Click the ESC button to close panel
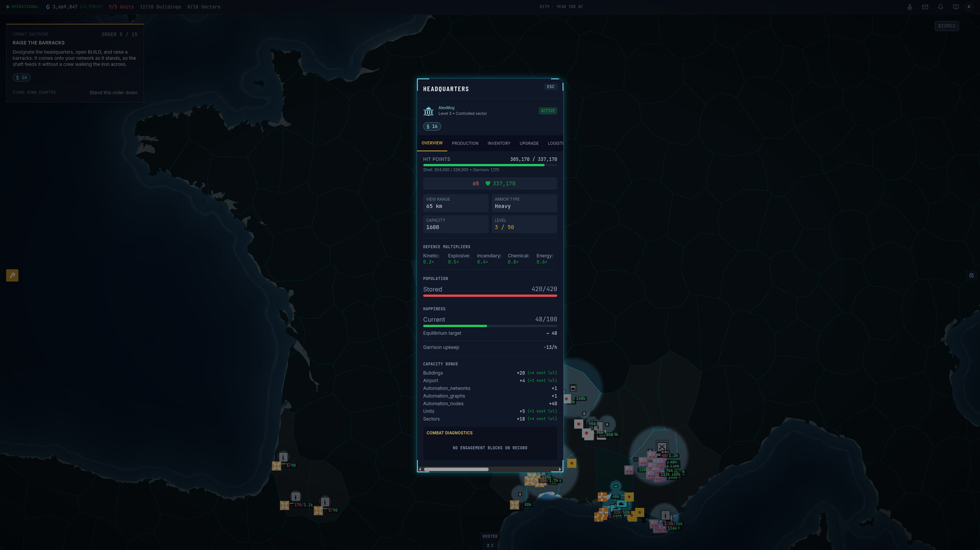980x550 pixels. (550, 87)
